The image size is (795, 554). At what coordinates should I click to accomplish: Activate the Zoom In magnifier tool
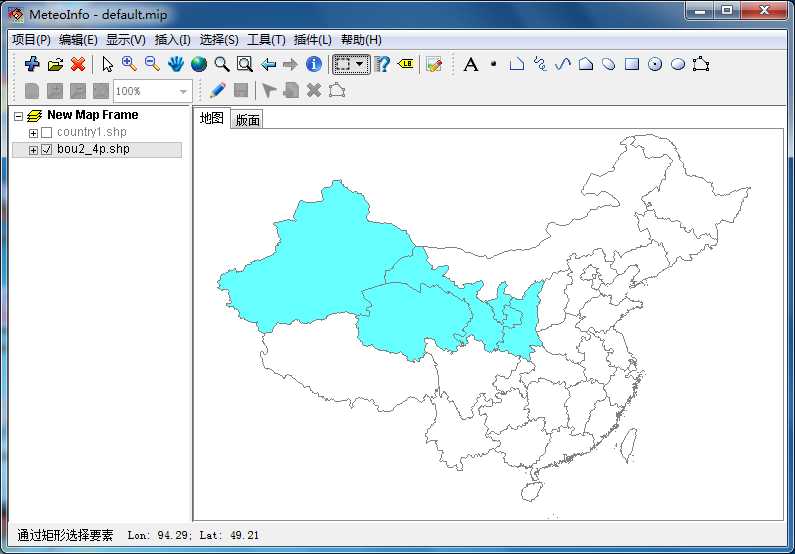click(129, 64)
